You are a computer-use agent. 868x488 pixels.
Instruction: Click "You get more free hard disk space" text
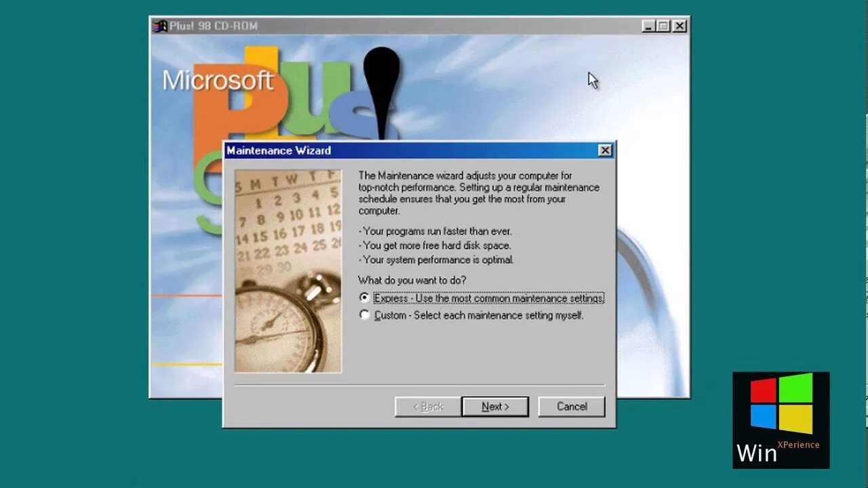(x=435, y=245)
